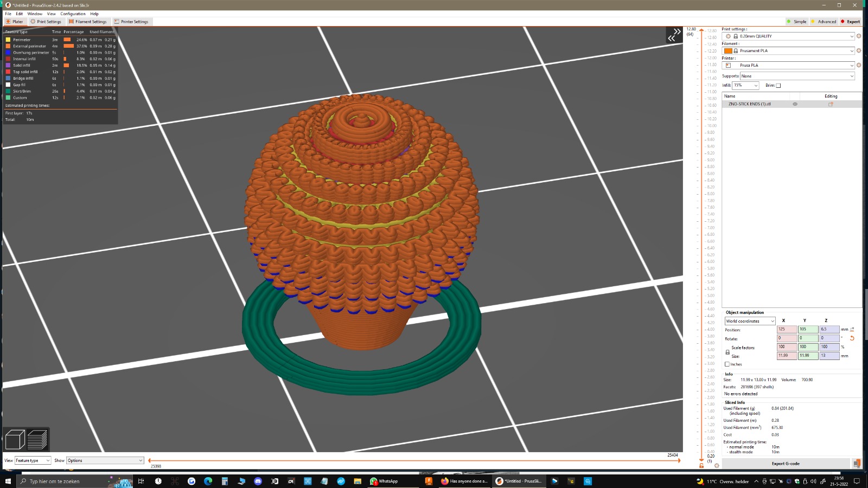Click the reset rotation icon in Object manipulation
Screen dimensions: 868x488
[x=852, y=338]
